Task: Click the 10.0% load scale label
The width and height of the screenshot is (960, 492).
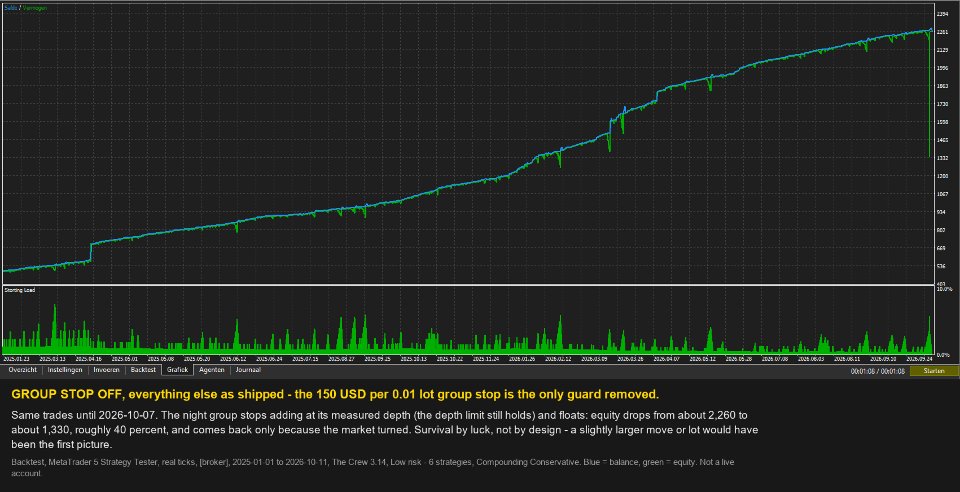Action: point(944,288)
